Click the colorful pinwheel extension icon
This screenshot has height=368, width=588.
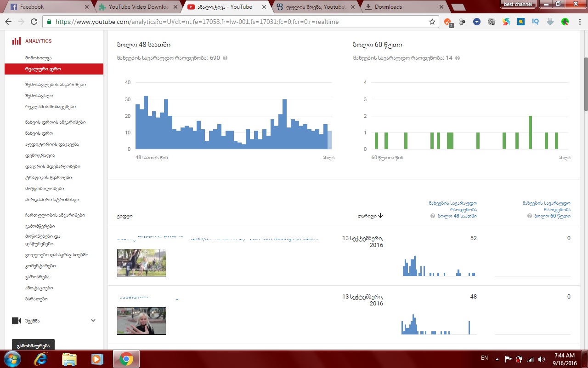[506, 22]
